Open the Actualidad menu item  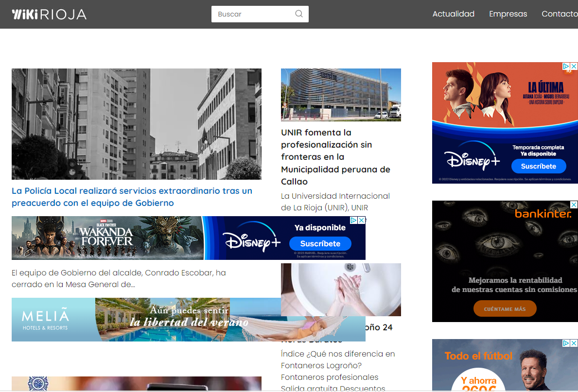point(454,14)
